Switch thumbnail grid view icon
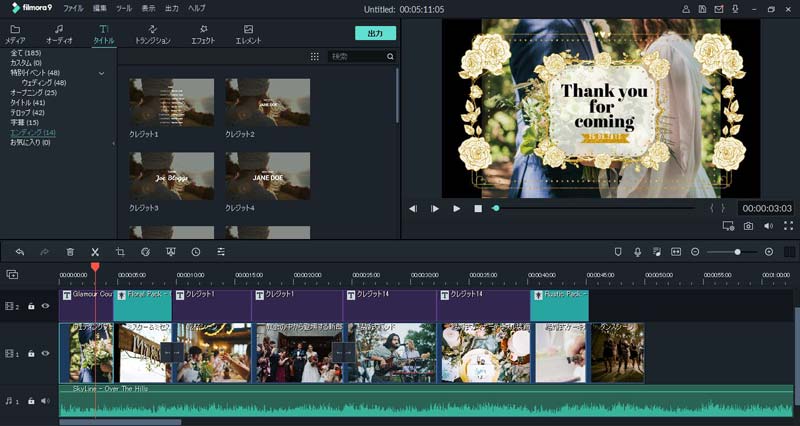Image resolution: width=800 pixels, height=426 pixels. (315, 57)
